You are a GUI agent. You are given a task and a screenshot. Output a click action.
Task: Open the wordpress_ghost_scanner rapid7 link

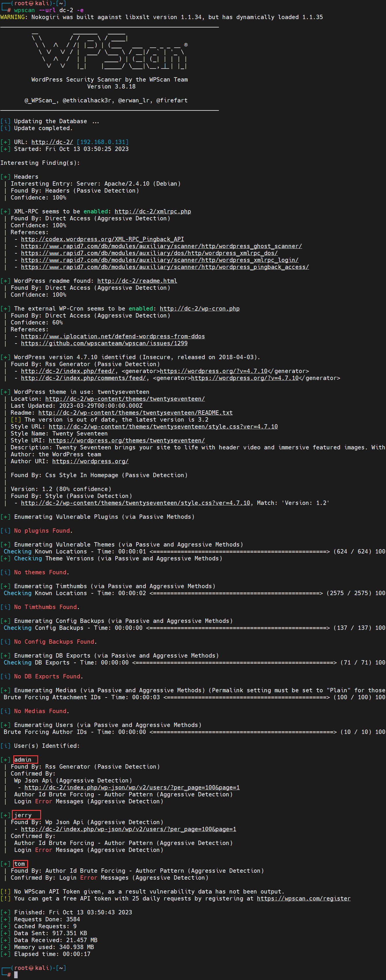tap(161, 246)
